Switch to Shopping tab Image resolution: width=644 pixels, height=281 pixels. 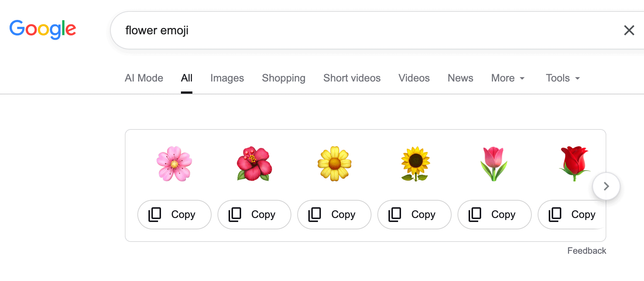284,78
